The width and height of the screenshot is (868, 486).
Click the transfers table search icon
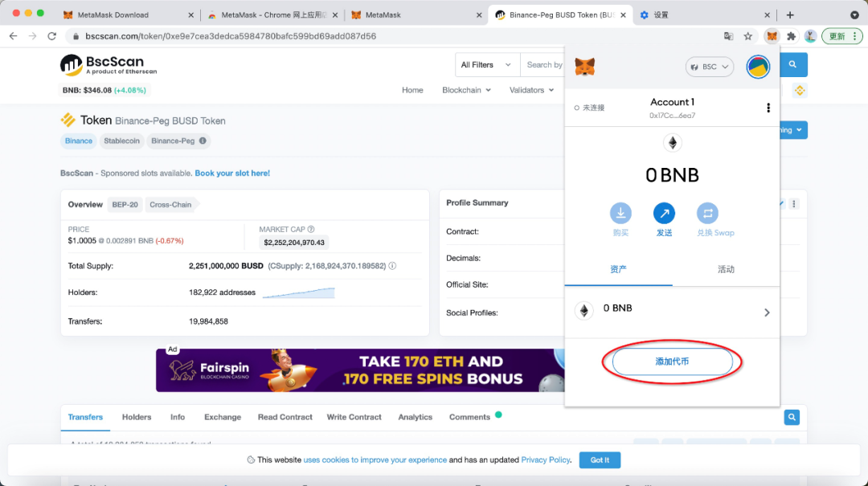pyautogui.click(x=792, y=418)
